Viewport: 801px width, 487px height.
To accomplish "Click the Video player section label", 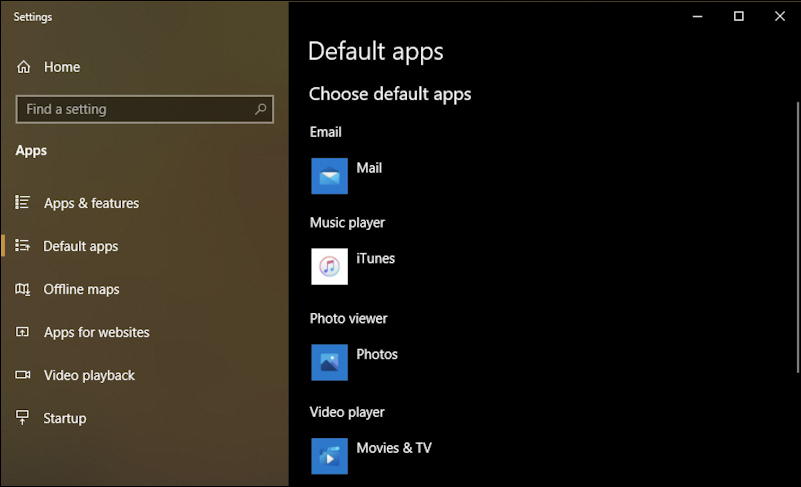I will (347, 412).
